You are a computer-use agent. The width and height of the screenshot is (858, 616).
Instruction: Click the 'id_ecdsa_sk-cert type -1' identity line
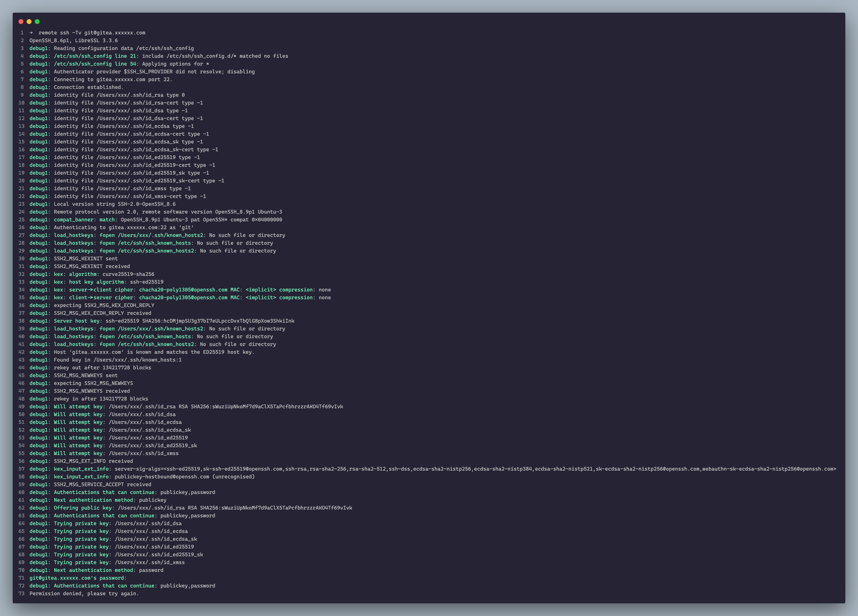pos(124,150)
